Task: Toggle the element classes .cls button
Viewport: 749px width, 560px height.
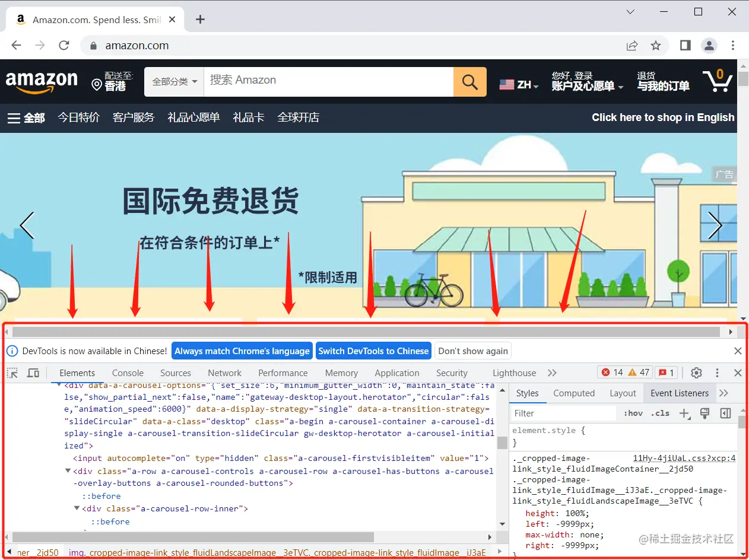Action: (660, 413)
